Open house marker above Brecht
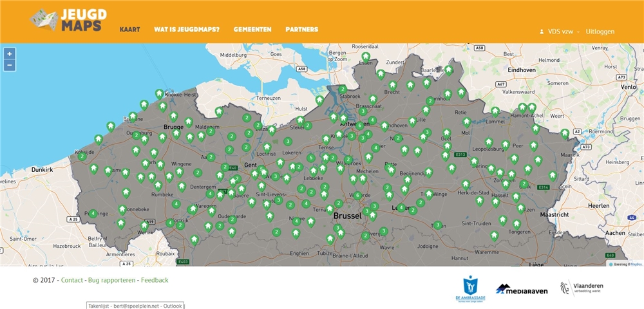The width and height of the screenshot is (644, 309). [x=393, y=86]
